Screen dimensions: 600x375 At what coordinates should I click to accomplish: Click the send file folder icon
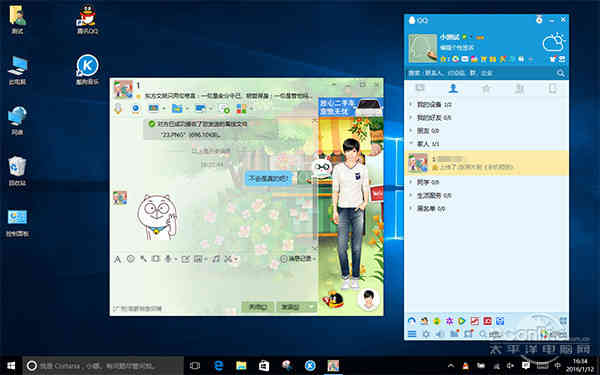pyautogui.click(x=176, y=109)
